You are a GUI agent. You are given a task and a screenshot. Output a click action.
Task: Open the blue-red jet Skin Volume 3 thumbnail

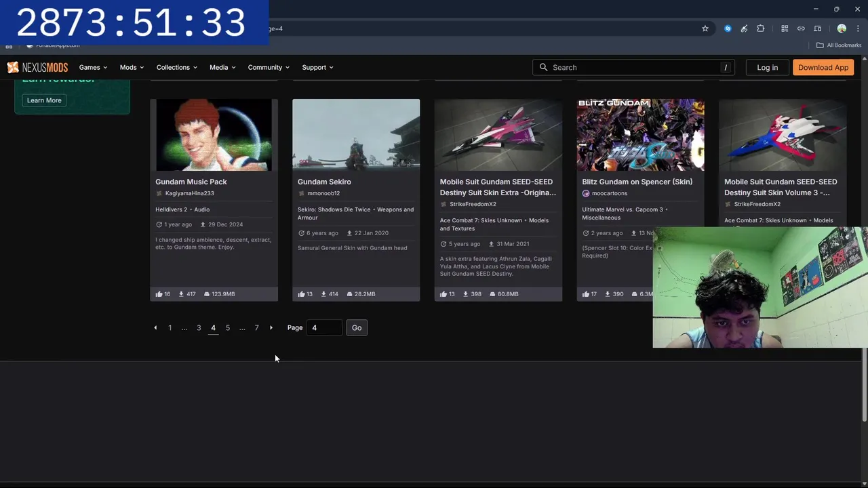click(x=783, y=135)
